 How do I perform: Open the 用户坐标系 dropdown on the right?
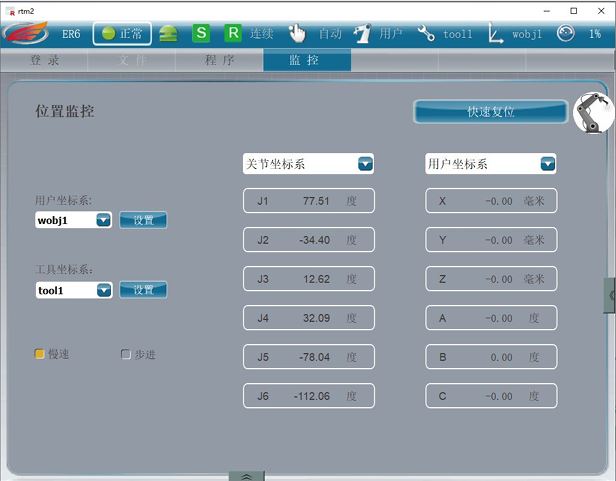coord(547,164)
